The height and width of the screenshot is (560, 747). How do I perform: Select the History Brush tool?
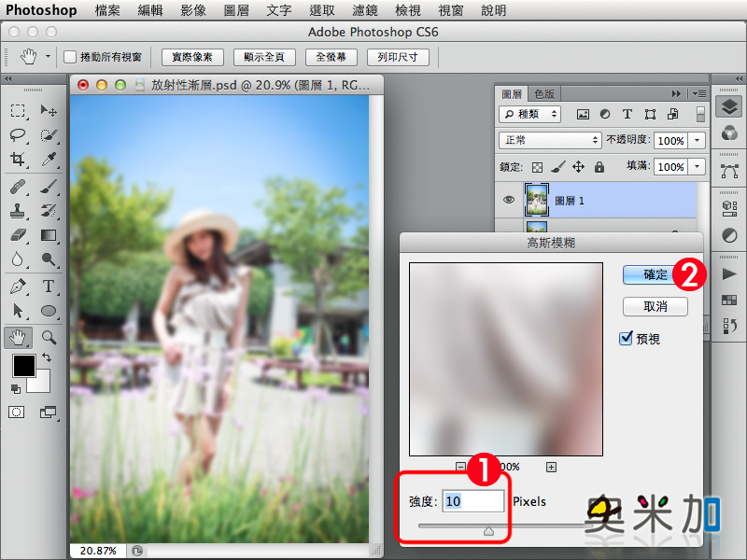point(49,211)
